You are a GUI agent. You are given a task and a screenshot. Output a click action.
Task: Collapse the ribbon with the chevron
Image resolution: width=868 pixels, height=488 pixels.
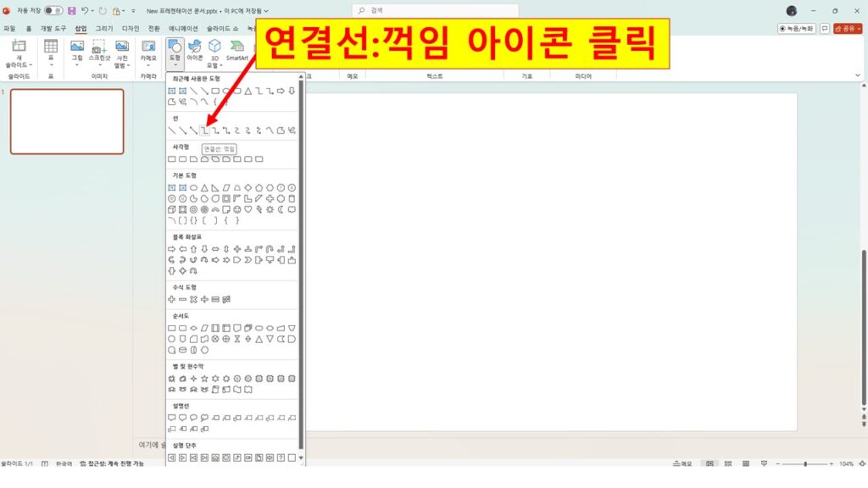[858, 75]
